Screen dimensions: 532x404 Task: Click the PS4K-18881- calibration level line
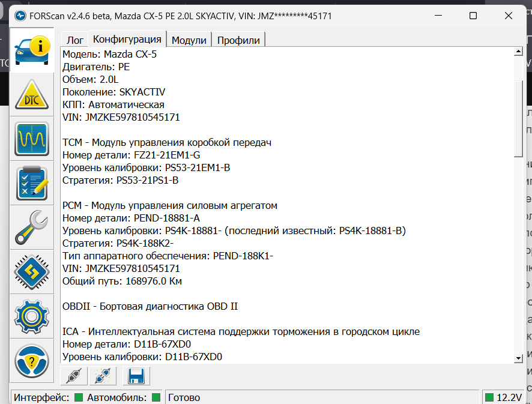tap(234, 231)
